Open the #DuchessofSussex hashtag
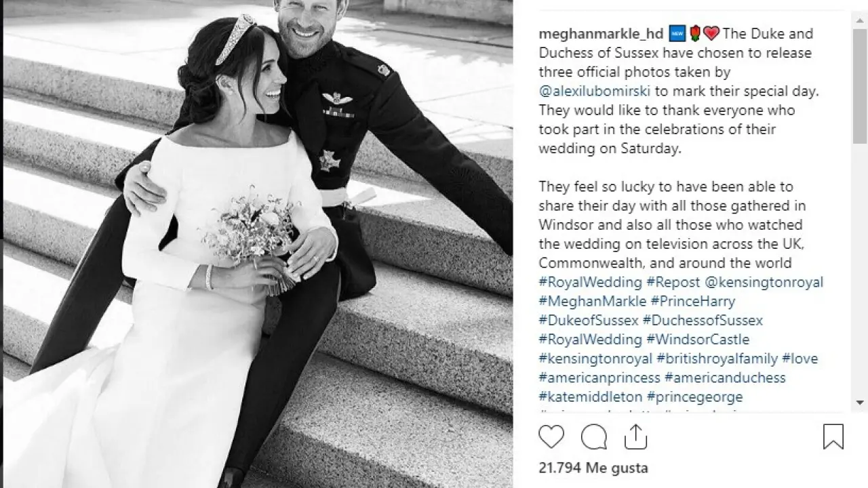Screen dimensions: 868x488 click(703, 320)
